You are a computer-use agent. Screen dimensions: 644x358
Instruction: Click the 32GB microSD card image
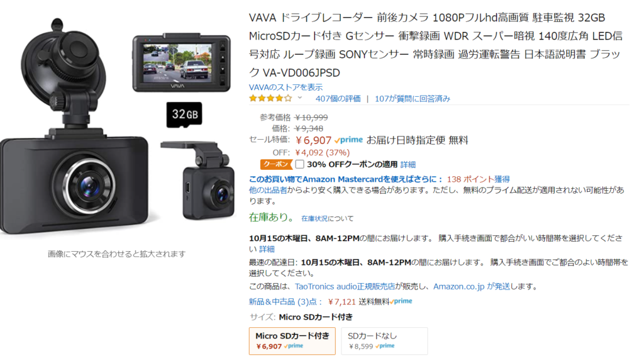click(184, 115)
